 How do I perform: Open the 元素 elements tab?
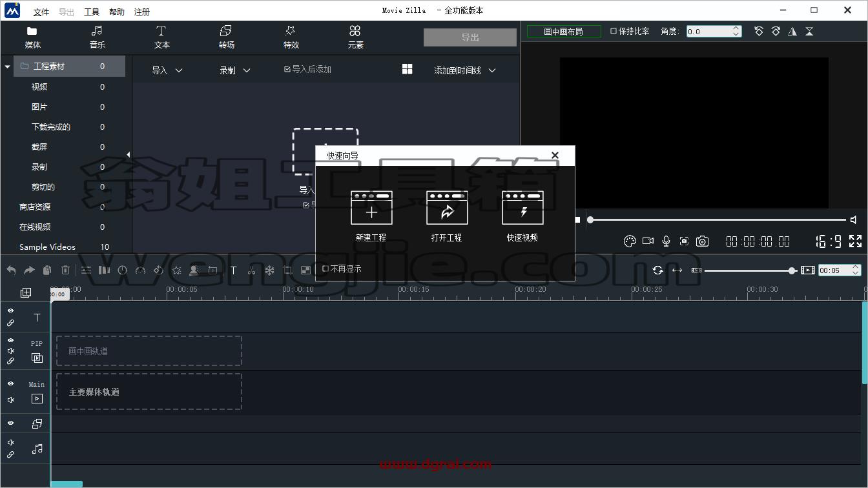click(x=355, y=37)
